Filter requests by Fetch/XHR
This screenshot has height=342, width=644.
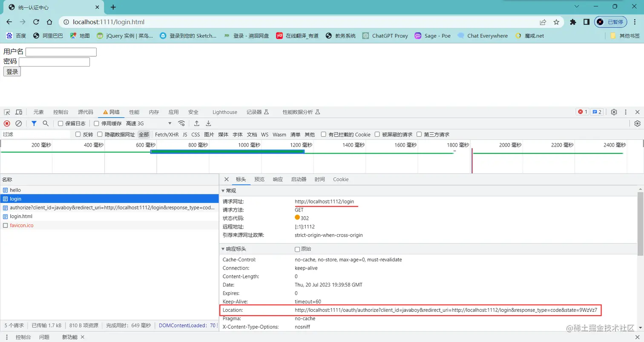167,135
